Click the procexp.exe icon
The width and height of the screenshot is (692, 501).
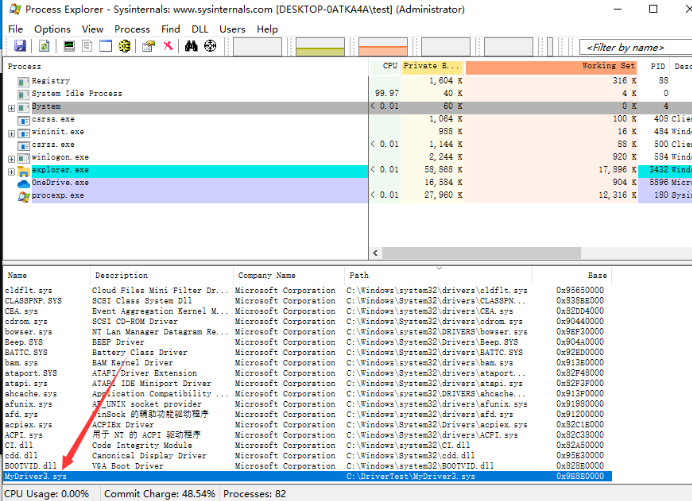23,196
